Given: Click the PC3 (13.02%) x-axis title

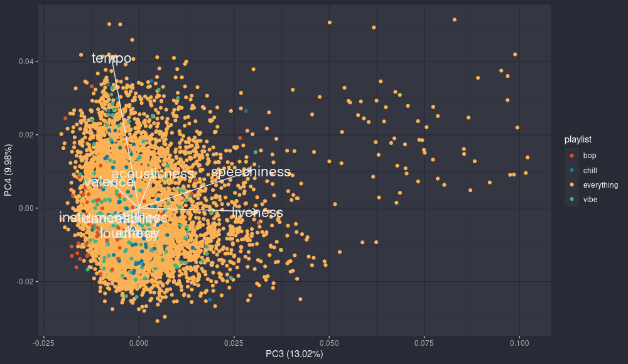Looking at the screenshot, I should click(x=295, y=354).
